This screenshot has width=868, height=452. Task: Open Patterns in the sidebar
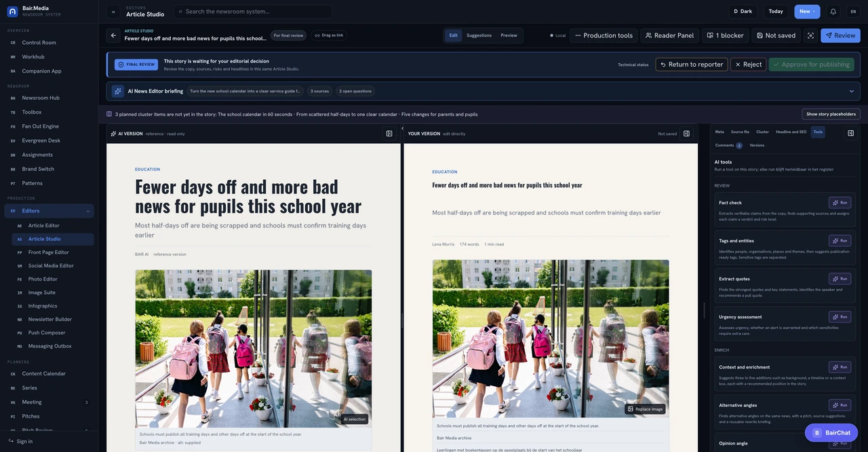pyautogui.click(x=47, y=183)
